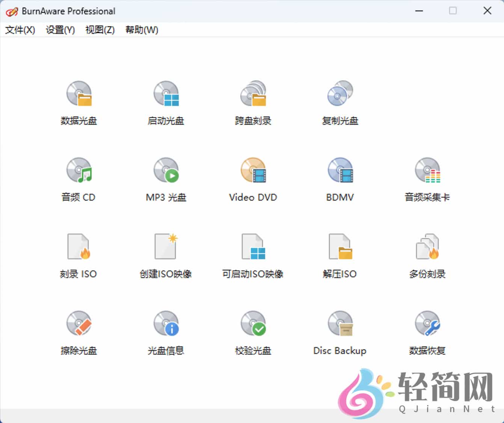
Task: Open the MP3 光盘 tool
Action: pos(166,178)
